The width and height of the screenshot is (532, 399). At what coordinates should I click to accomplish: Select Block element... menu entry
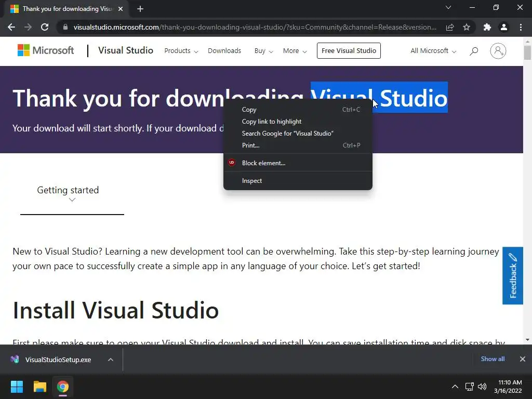pyautogui.click(x=298, y=163)
